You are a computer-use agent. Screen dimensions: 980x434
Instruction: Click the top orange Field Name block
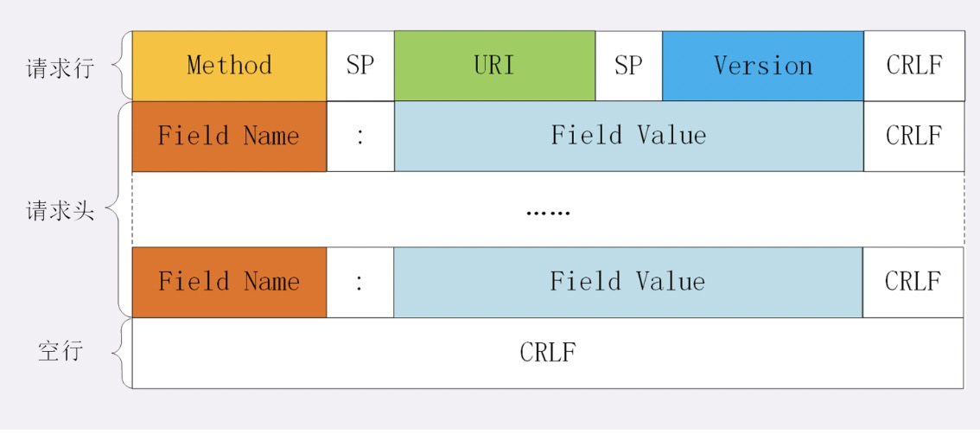[x=229, y=136]
